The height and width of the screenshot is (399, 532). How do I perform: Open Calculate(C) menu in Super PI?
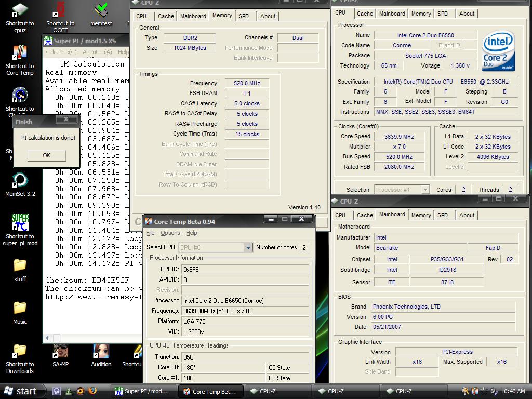61,52
